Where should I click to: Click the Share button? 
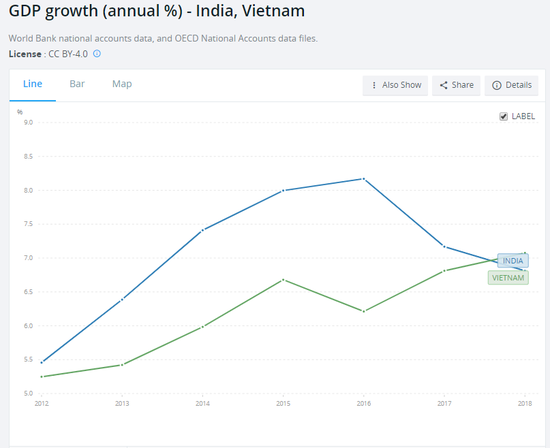pyautogui.click(x=456, y=85)
